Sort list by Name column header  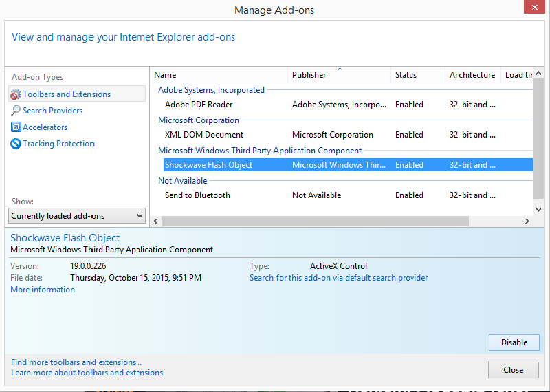[x=219, y=75]
